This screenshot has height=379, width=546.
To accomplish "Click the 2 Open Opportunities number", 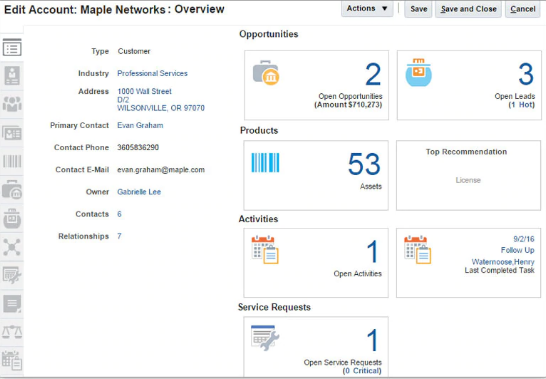I will (373, 74).
